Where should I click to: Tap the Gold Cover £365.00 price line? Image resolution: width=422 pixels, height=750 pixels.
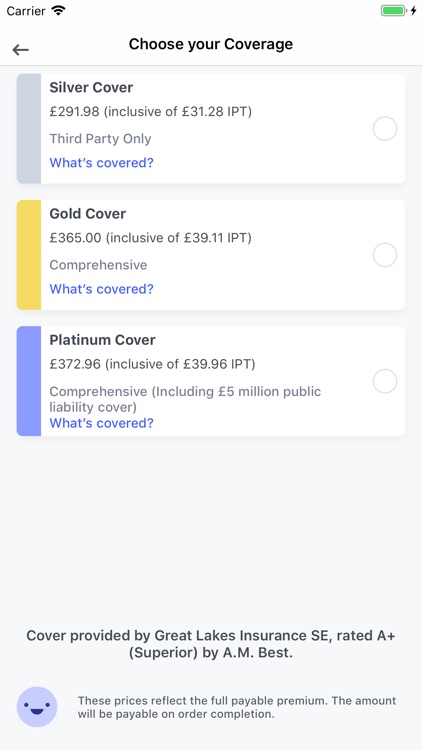tap(150, 238)
